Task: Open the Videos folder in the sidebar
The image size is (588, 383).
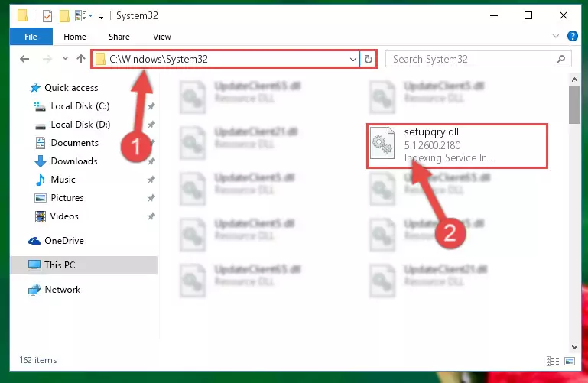Action: click(64, 216)
